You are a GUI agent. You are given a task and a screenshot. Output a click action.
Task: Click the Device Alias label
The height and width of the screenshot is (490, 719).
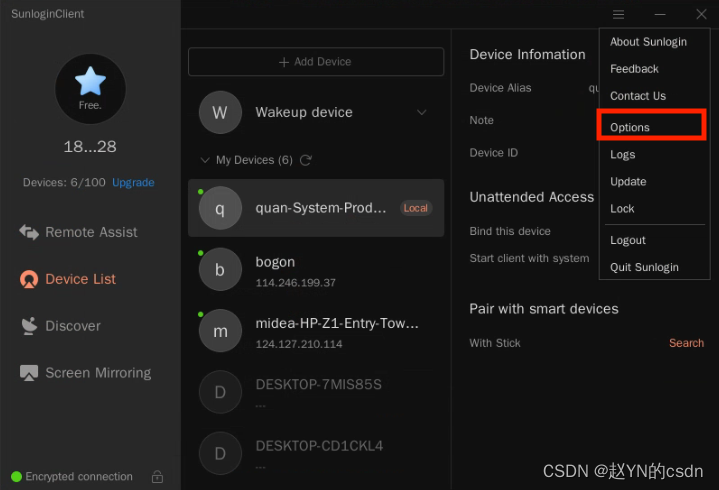click(500, 88)
